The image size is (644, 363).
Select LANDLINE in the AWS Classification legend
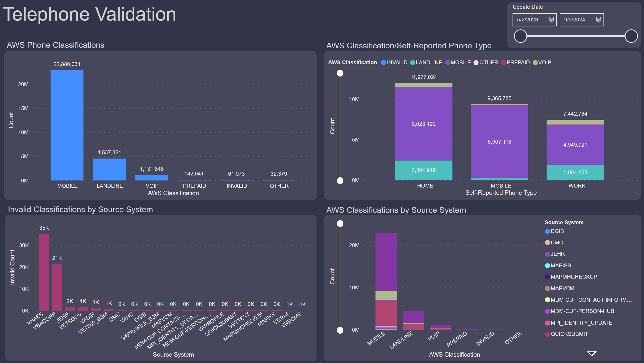click(426, 62)
